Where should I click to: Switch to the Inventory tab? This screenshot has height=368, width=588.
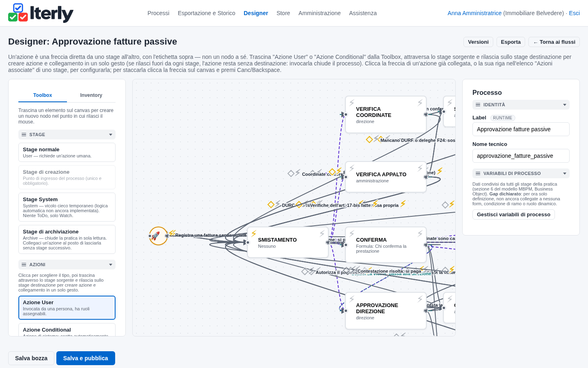tap(91, 95)
